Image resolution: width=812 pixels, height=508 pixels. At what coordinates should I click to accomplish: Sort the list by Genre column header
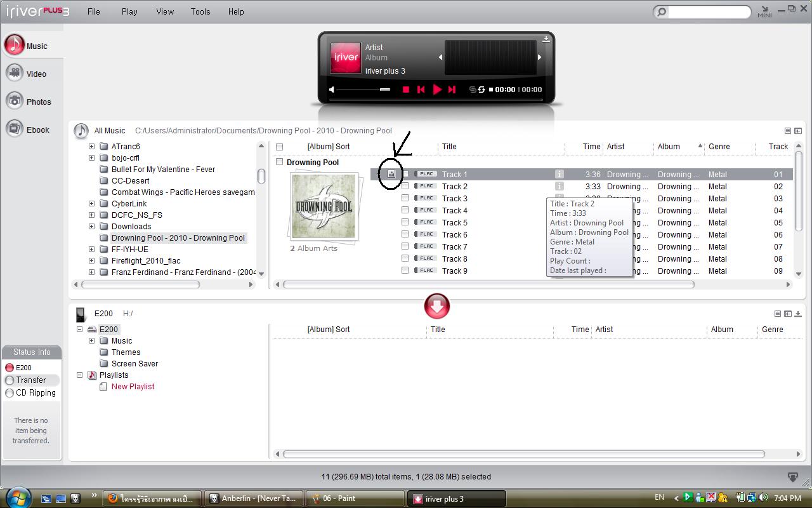[x=719, y=146]
